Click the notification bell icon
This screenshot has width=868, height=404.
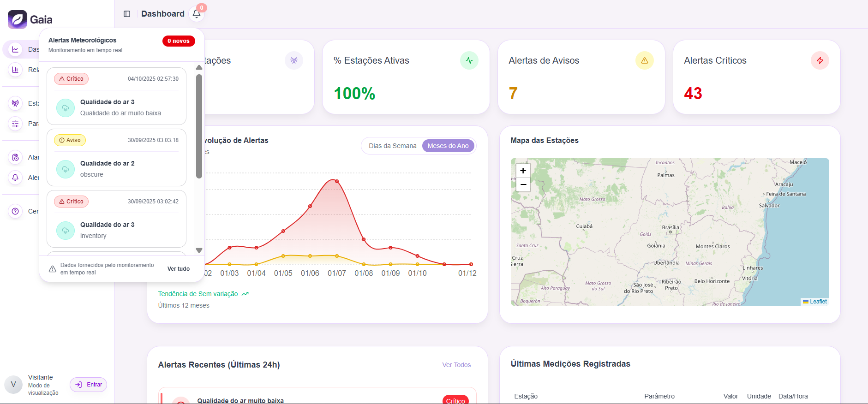click(197, 14)
